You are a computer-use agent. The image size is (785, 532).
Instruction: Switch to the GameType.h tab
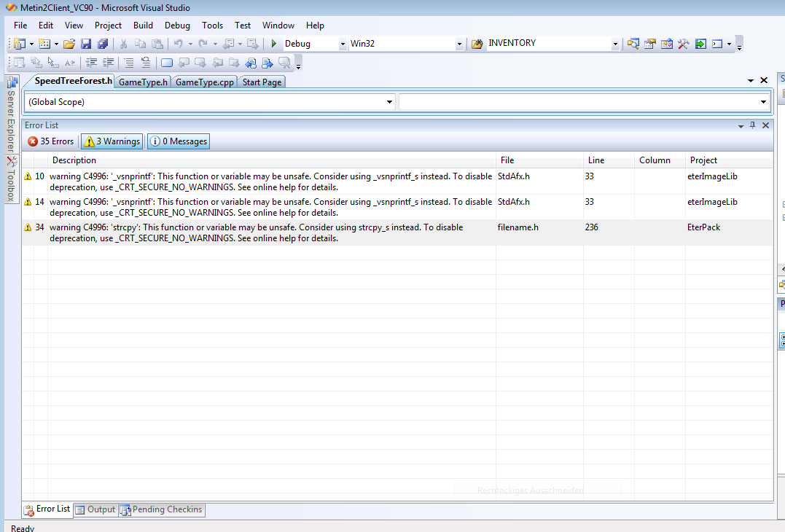point(143,82)
